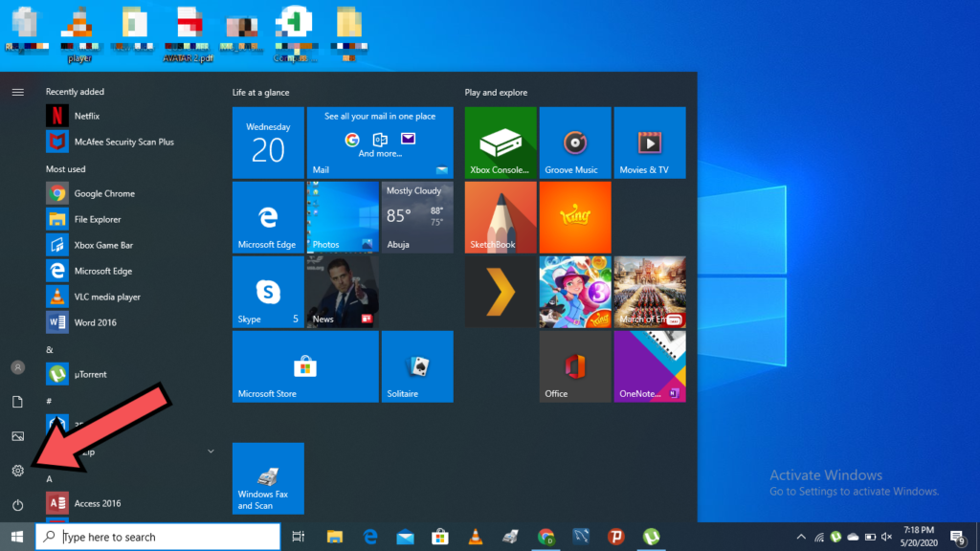Open McAfee Security Scan Plus
Image resolution: width=980 pixels, height=551 pixels.
coord(131,142)
